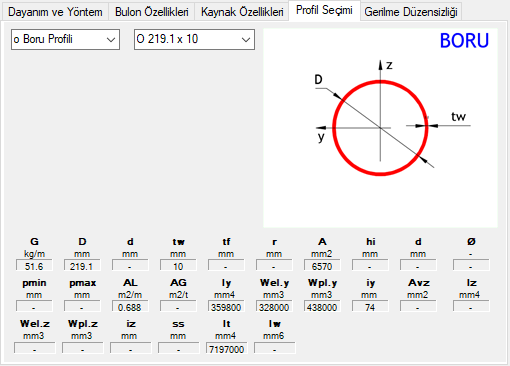
Task: Click the tw label in the diagram
Action: [x=458, y=117]
